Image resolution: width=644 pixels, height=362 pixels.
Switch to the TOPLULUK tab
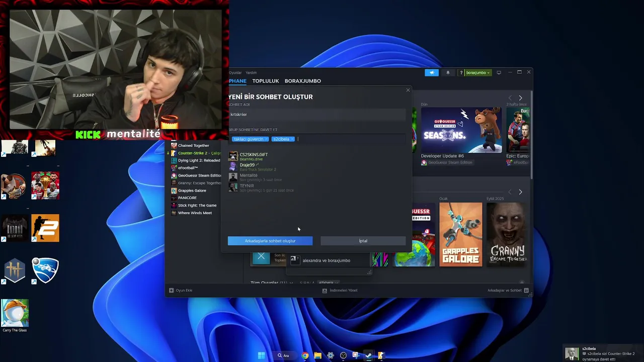266,81
